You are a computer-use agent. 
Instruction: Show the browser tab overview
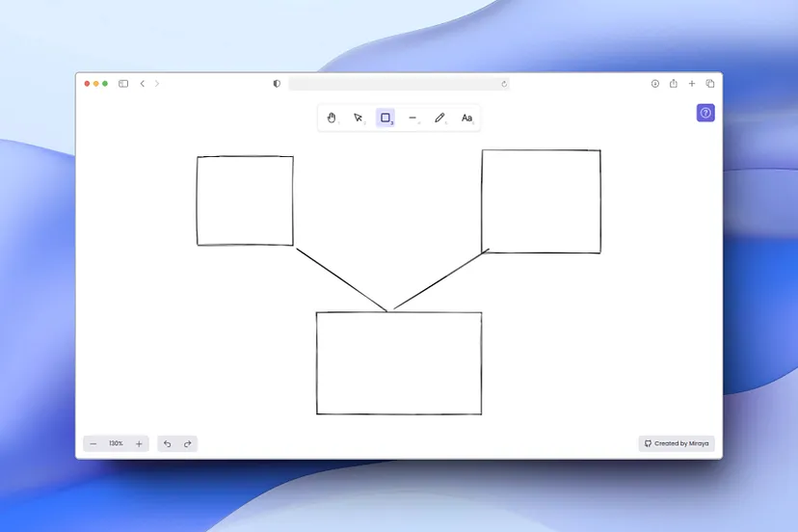pyautogui.click(x=710, y=84)
